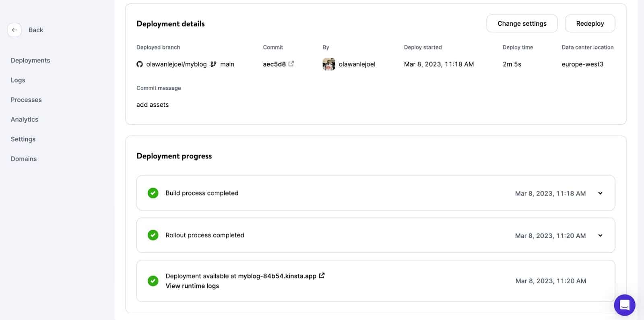Image resolution: width=644 pixels, height=320 pixels.
Task: Click the Change settings button
Action: 522,24
